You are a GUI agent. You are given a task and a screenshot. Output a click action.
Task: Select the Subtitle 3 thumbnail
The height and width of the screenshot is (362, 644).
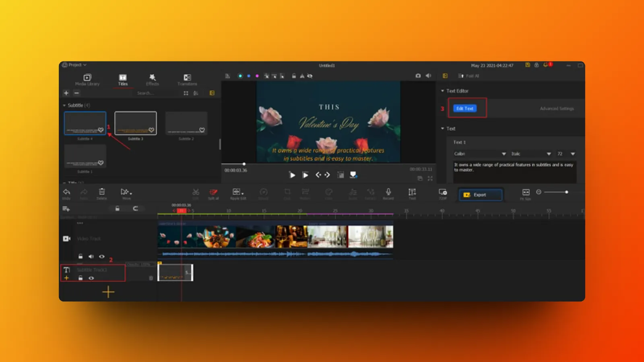pos(136,123)
